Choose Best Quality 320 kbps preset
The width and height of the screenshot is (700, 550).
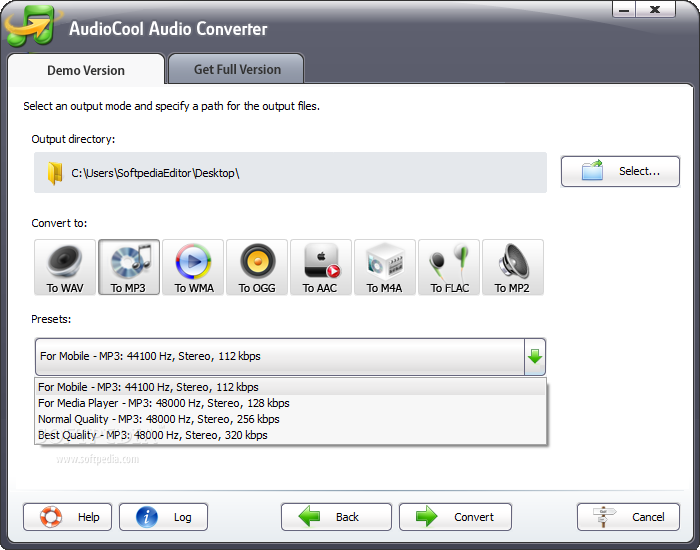290,435
